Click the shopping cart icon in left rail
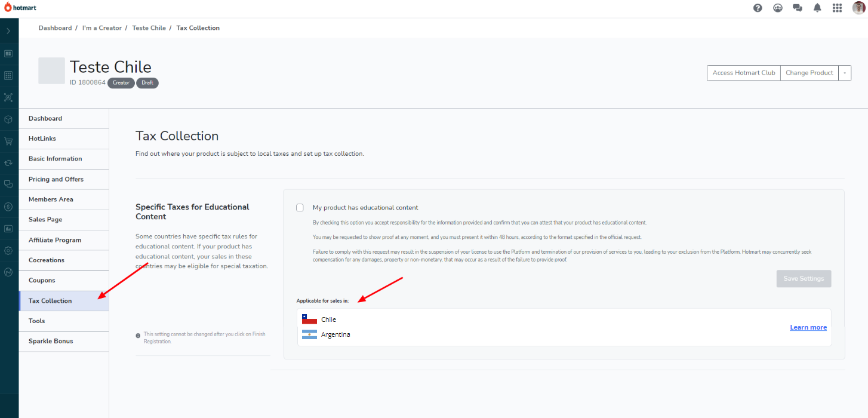The width and height of the screenshot is (868, 418). click(x=8, y=142)
